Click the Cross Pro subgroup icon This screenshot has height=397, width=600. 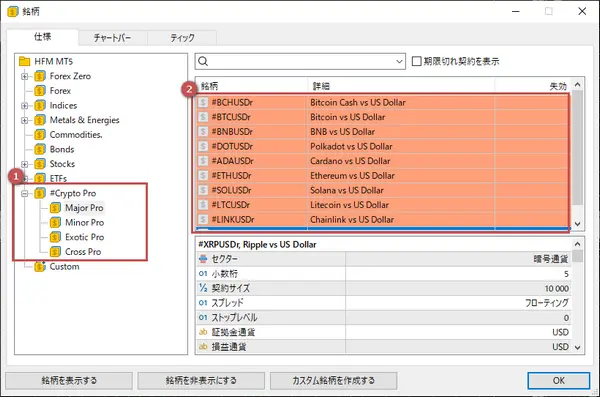pos(55,252)
